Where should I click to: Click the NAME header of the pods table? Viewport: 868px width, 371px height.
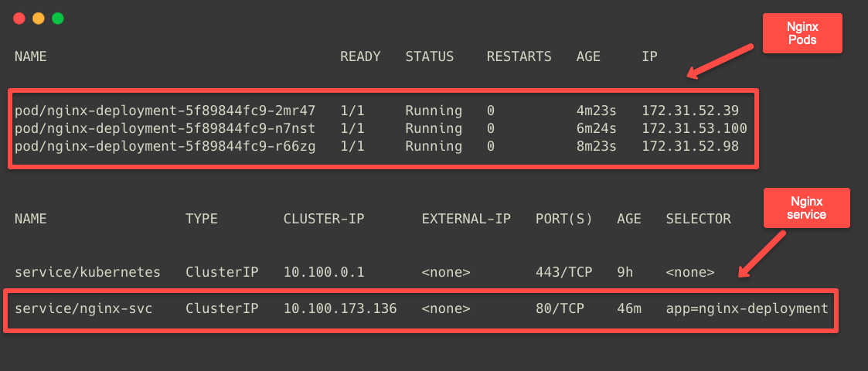click(x=30, y=56)
